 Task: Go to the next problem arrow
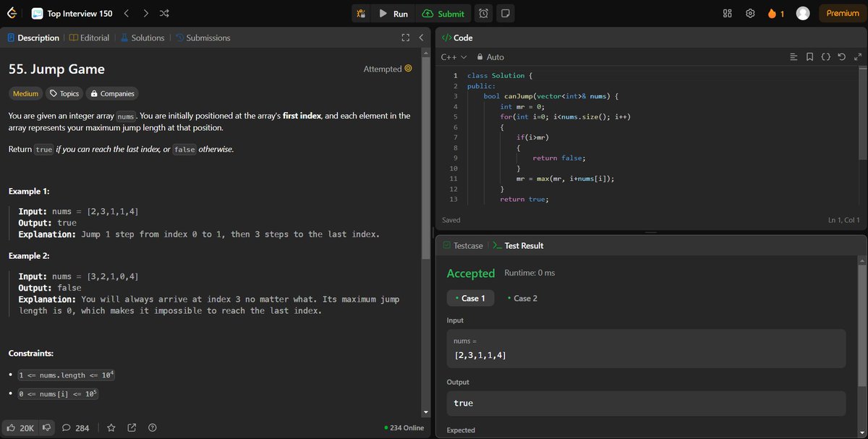pos(145,14)
